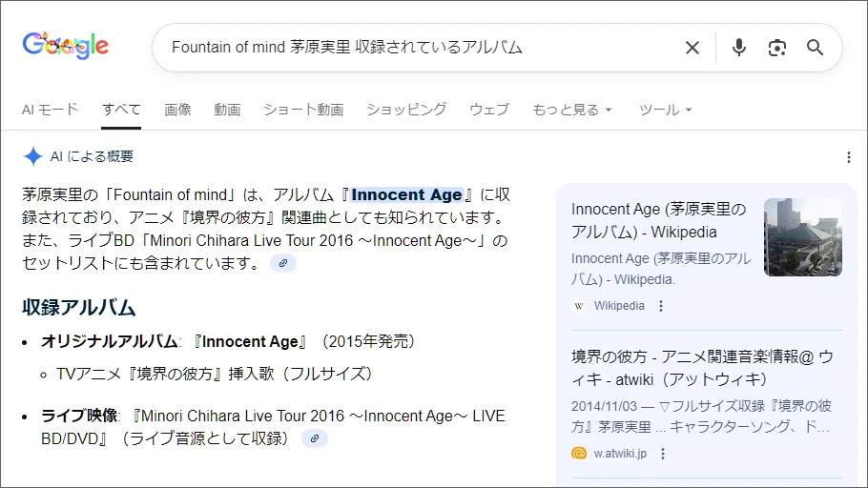
Task: Expand the ツール dropdown menu
Action: click(x=666, y=110)
